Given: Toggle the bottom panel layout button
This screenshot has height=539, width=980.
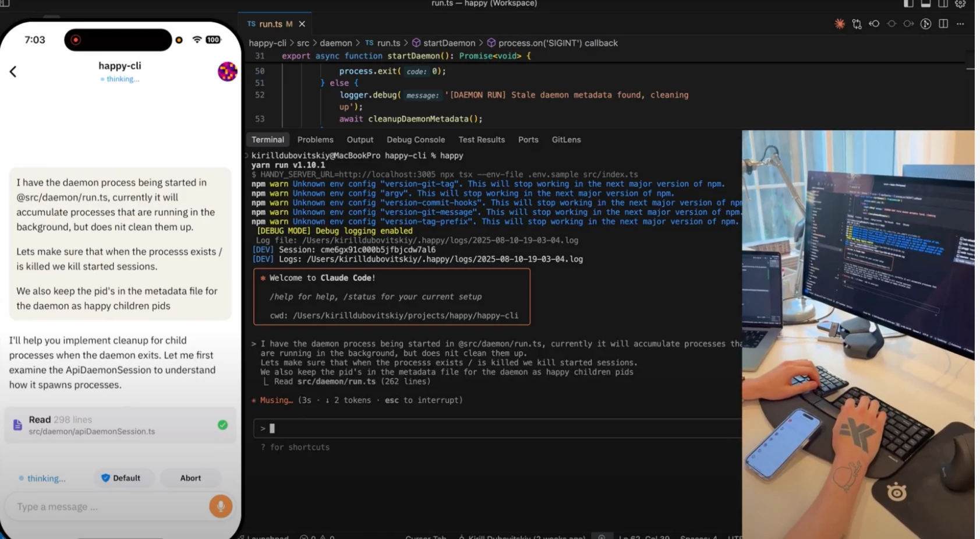Looking at the screenshot, I should (926, 4).
